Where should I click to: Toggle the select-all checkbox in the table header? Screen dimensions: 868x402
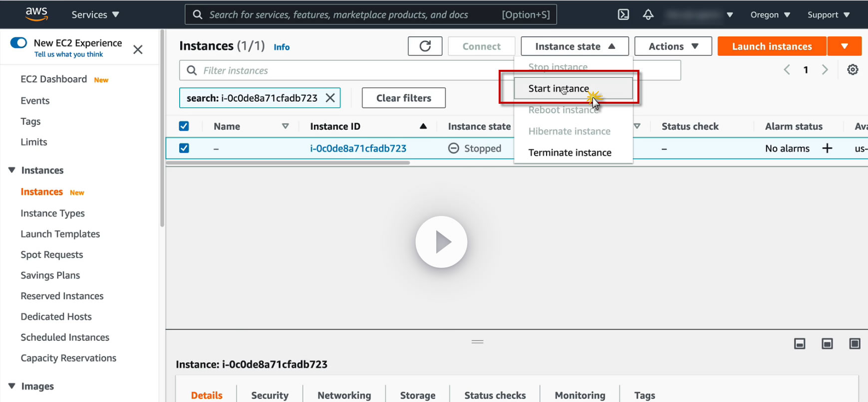click(184, 126)
